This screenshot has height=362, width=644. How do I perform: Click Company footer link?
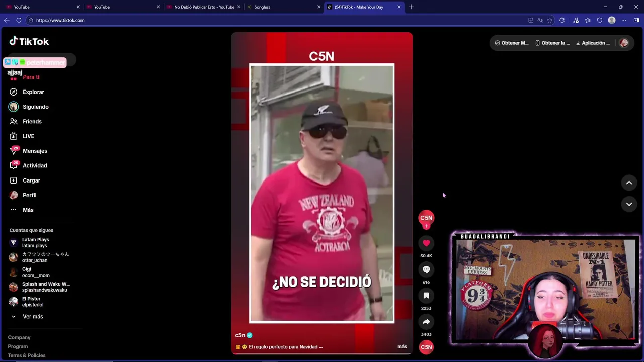(19, 337)
